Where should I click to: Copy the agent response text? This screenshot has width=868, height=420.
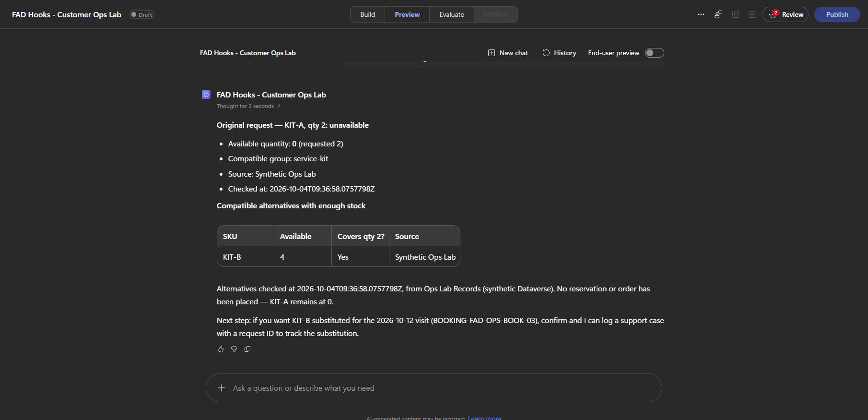(x=247, y=349)
